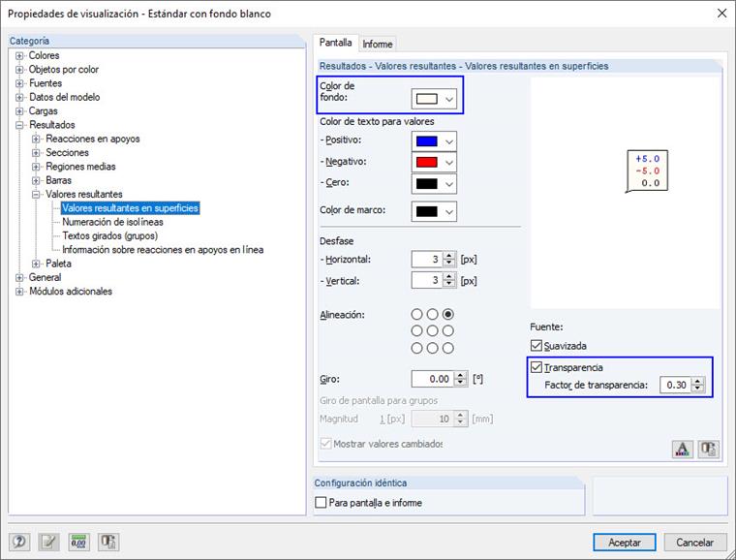Select Información sobre reacciones en apoyos en línea

163,249
